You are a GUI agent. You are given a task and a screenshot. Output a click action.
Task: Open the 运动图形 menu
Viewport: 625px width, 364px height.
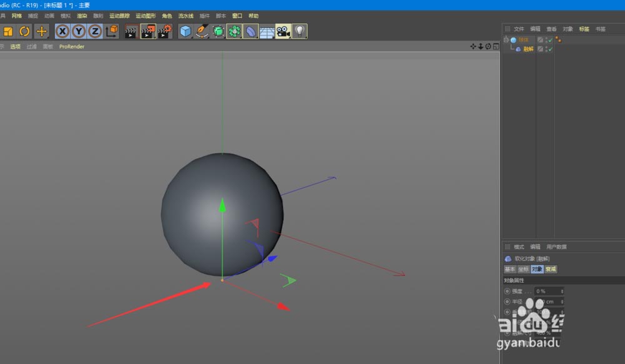tap(145, 16)
